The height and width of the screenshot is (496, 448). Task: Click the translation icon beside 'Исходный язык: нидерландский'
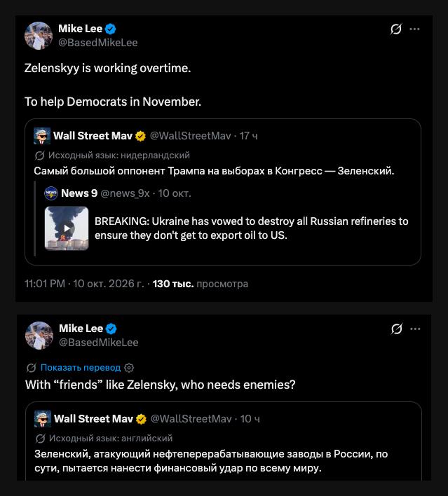39,156
